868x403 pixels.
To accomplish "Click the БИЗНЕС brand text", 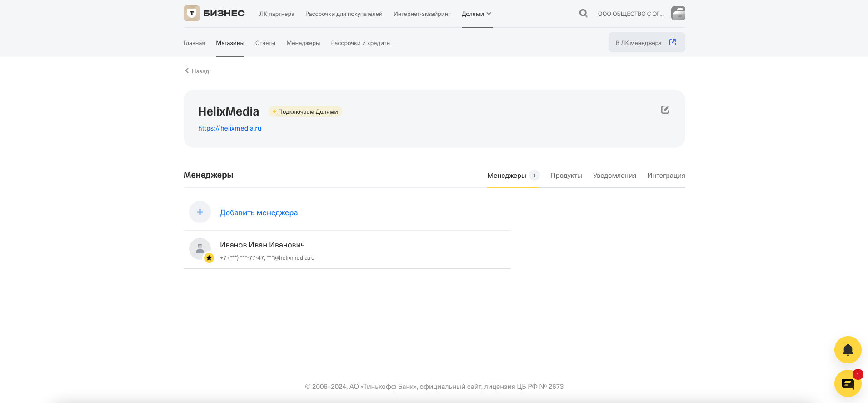I will click(x=224, y=13).
